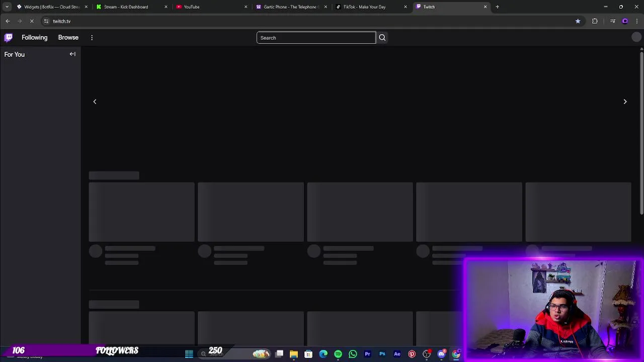Screen dimensions: 644x362
Task: Open Spotify from the taskbar
Action: [338, 354]
